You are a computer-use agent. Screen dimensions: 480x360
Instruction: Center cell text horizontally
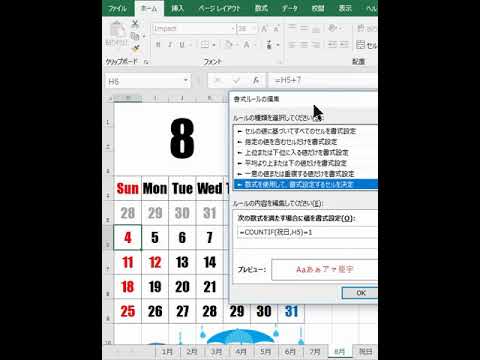pos(304,45)
